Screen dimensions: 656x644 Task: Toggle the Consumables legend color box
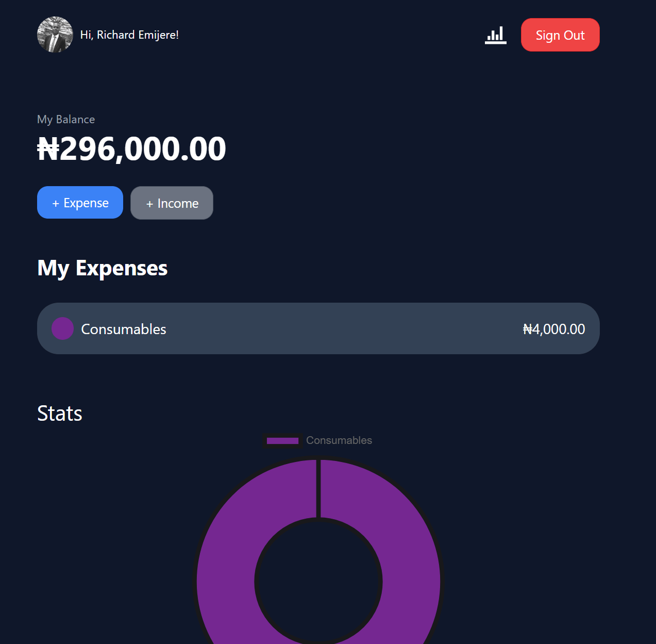[x=282, y=441]
